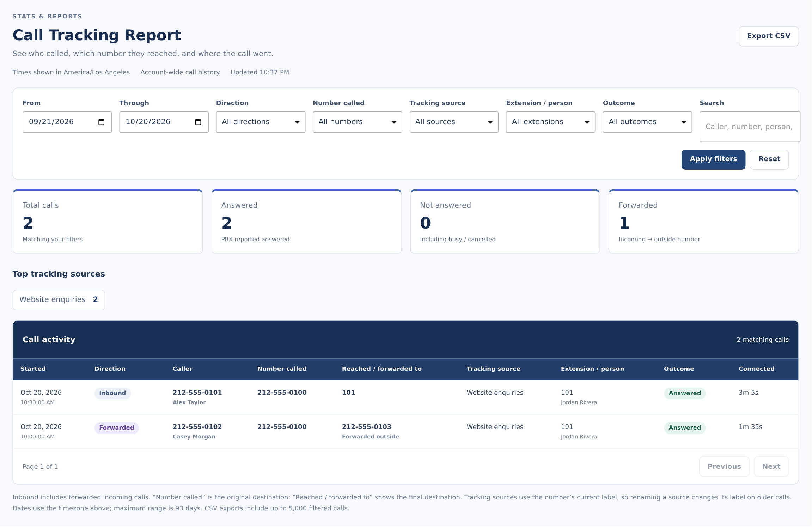This screenshot has width=812, height=527.
Task: Expand the Direction dropdown
Action: click(261, 122)
